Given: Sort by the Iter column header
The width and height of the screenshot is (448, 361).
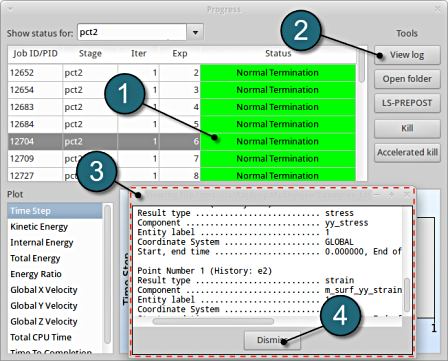Looking at the screenshot, I should pyautogui.click(x=138, y=54).
